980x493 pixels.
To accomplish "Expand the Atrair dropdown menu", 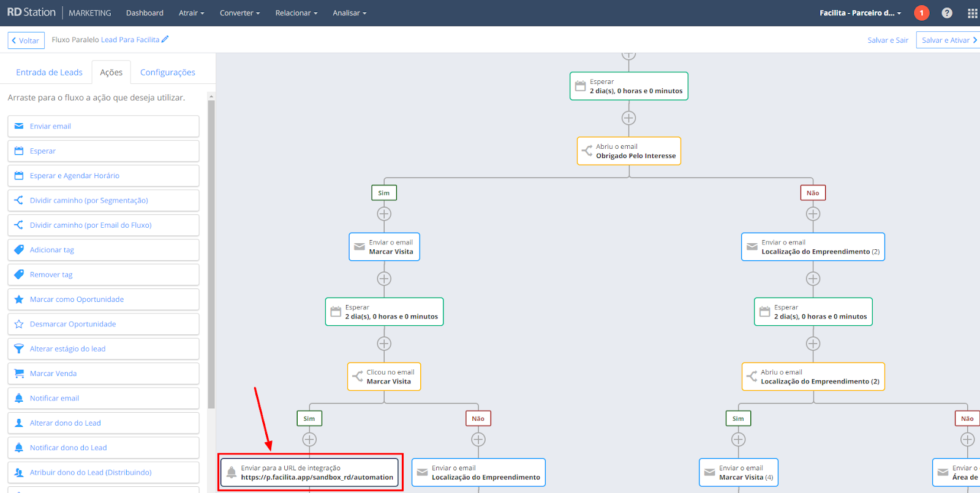I will [191, 13].
